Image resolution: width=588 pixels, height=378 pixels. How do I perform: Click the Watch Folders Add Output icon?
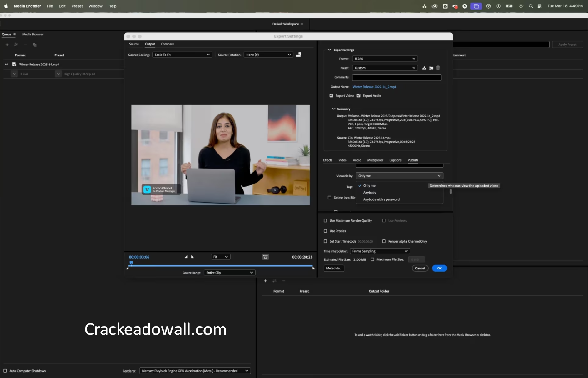pos(274,281)
